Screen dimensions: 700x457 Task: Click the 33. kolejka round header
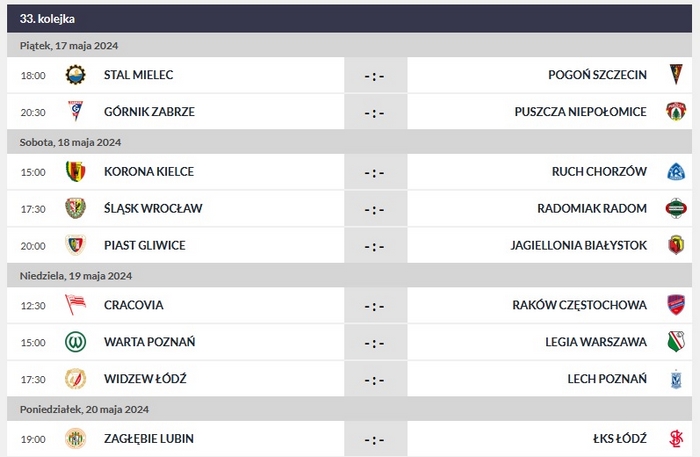pos(47,19)
